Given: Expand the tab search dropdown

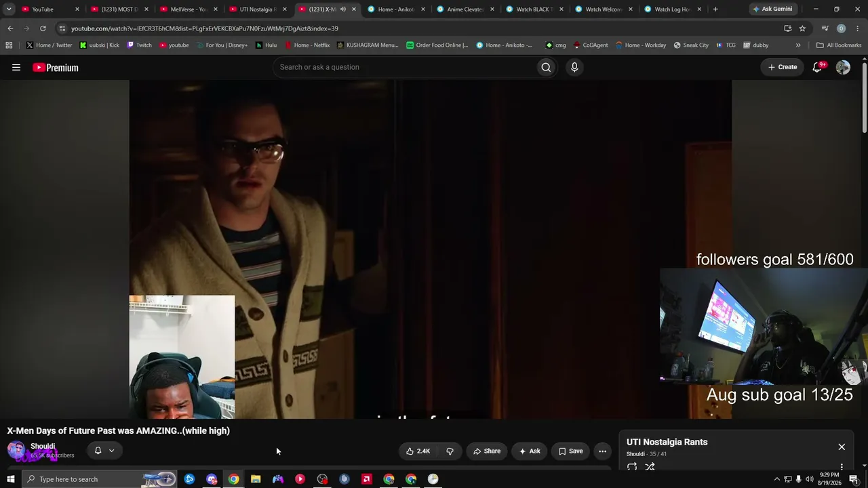Looking at the screenshot, I should [x=9, y=9].
